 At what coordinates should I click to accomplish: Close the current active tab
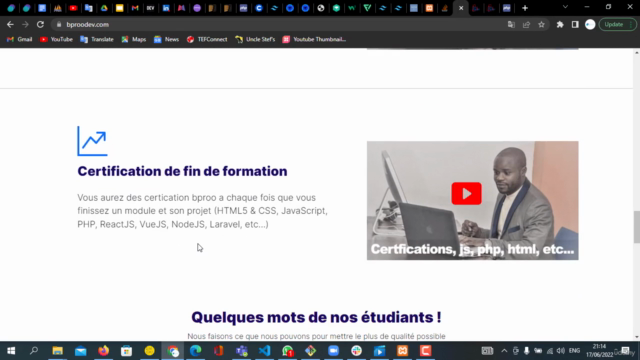coord(461,8)
